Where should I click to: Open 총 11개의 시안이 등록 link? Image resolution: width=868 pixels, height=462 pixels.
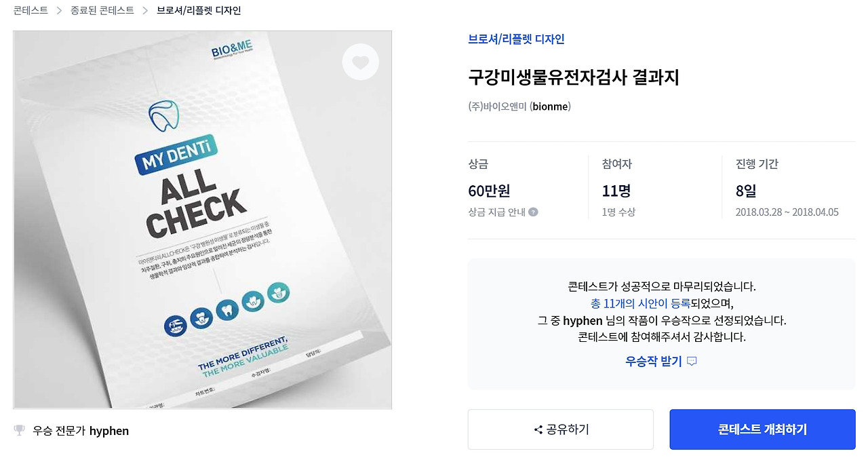(x=640, y=303)
